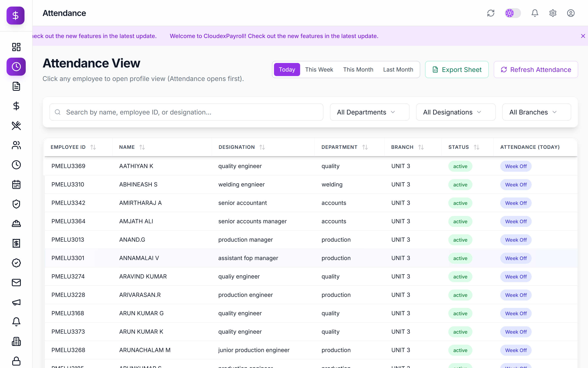
Task: Click Week Off badge for ANNAMALAI V
Action: [516, 258]
